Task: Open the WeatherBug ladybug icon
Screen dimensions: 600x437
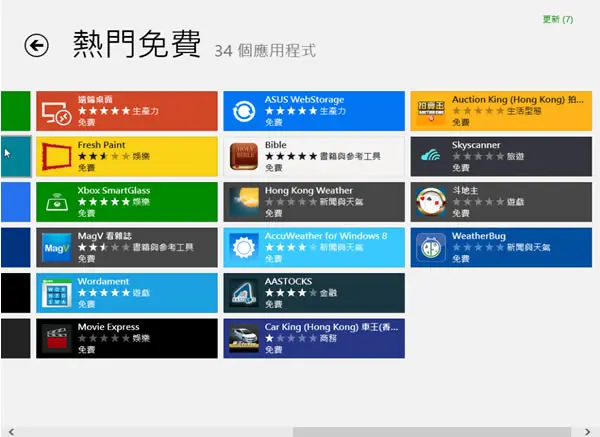Action: coord(431,248)
